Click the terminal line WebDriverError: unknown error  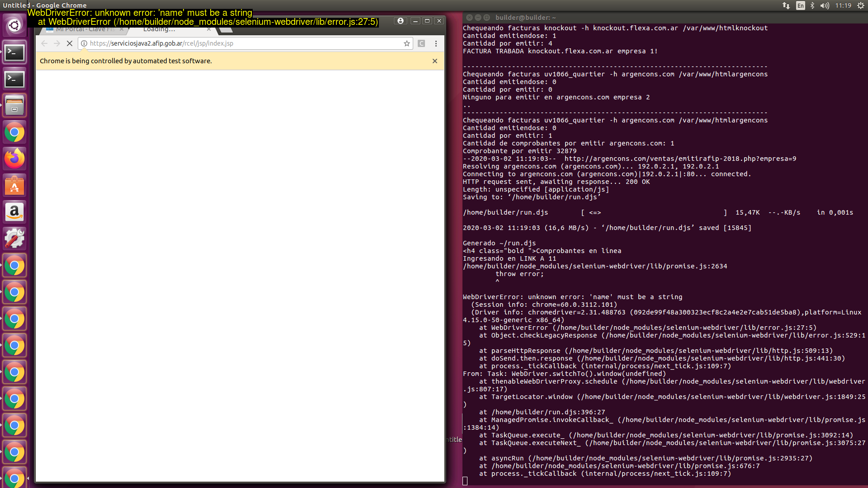572,297
